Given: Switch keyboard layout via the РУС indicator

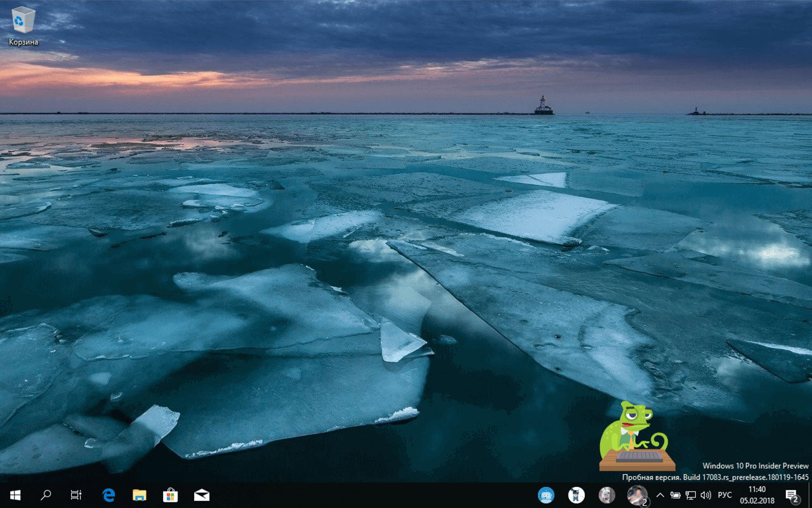Looking at the screenshot, I should click(724, 495).
